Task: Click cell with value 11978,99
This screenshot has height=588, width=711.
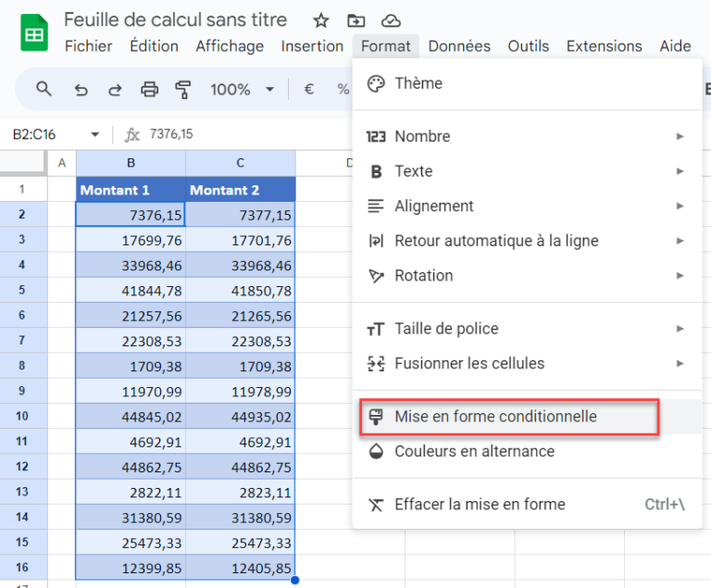Action: point(241,391)
